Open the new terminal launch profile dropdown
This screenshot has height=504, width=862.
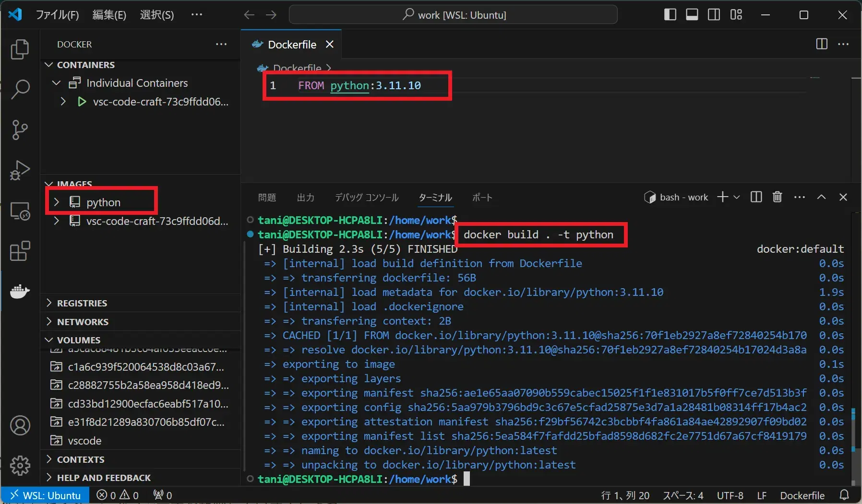(x=737, y=197)
